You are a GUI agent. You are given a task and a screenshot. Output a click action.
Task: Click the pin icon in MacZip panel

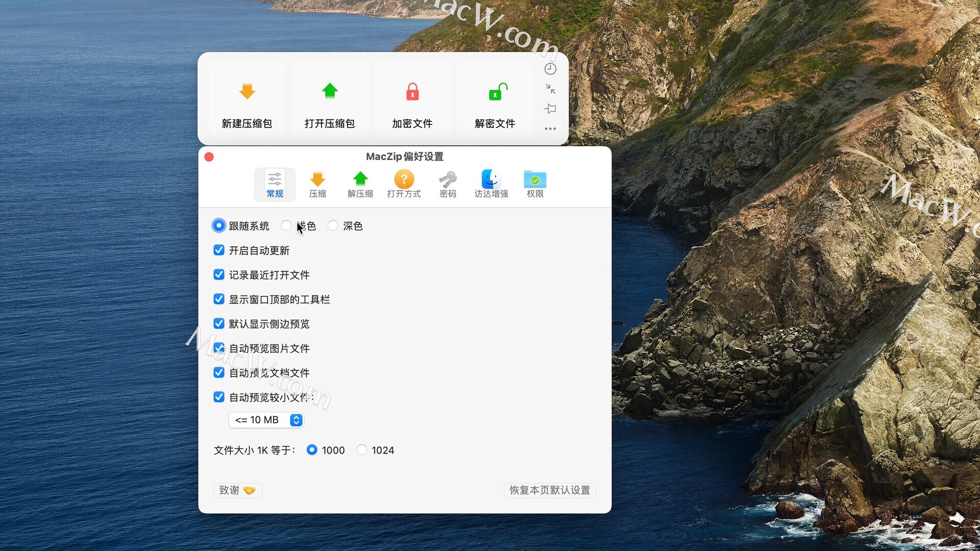click(550, 109)
